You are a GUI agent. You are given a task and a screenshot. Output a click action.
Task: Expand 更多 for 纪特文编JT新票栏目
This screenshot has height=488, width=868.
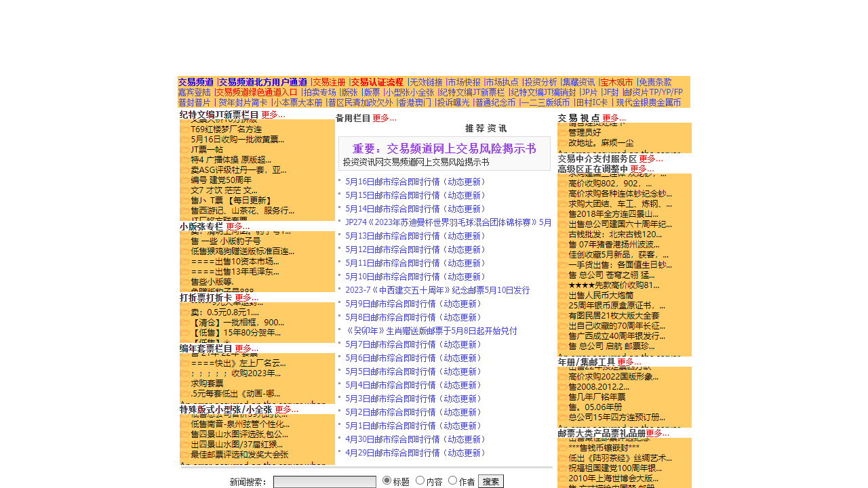[273, 115]
